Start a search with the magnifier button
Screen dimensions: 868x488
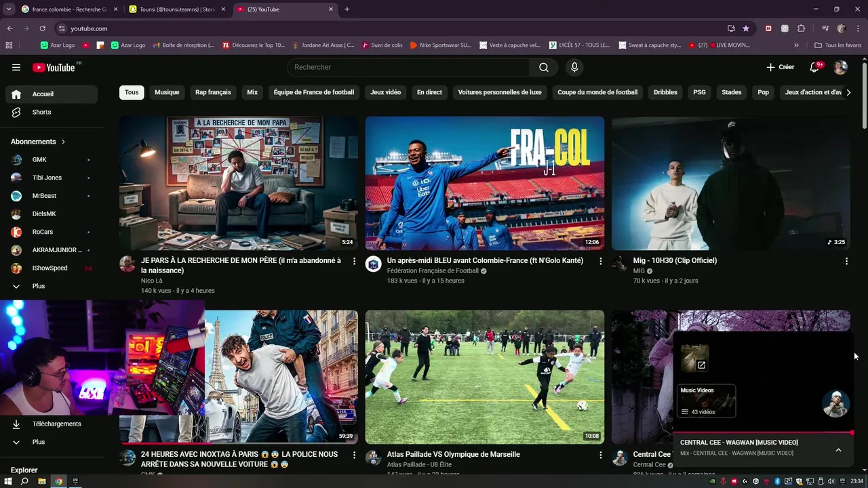click(x=544, y=67)
